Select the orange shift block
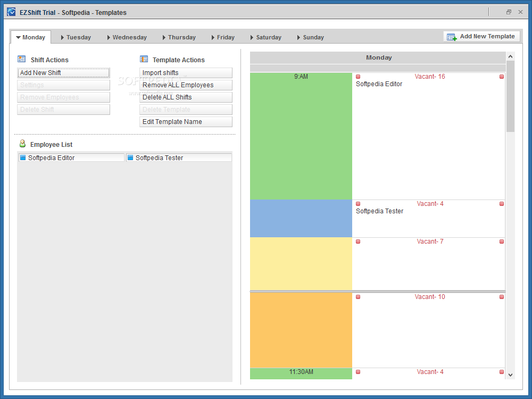The width and height of the screenshot is (532, 399). [x=301, y=330]
